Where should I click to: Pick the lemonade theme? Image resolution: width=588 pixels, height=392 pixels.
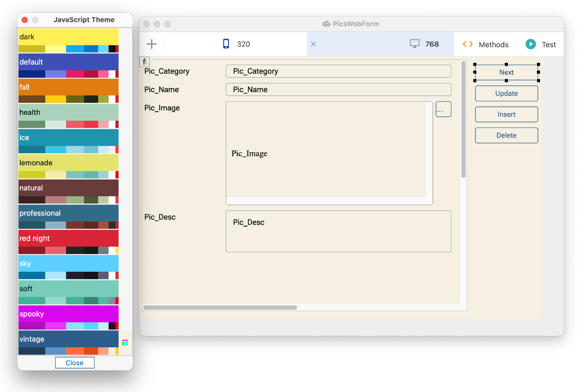tap(68, 166)
